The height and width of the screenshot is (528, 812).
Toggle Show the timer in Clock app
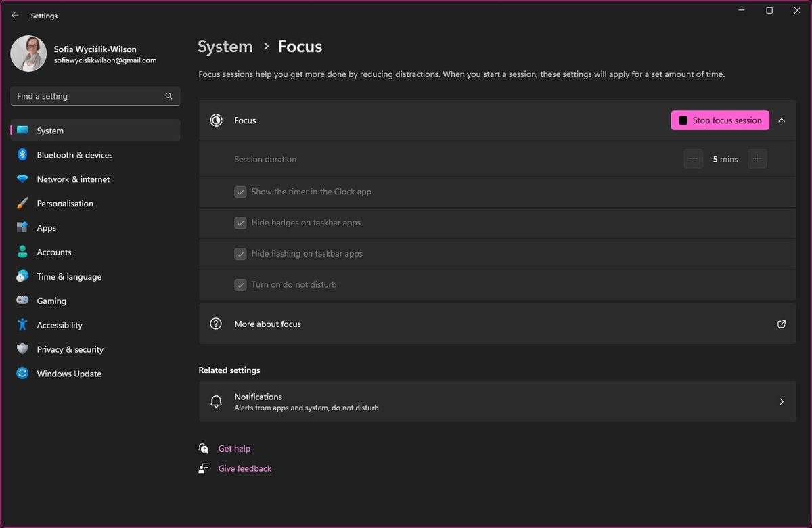[x=240, y=192]
